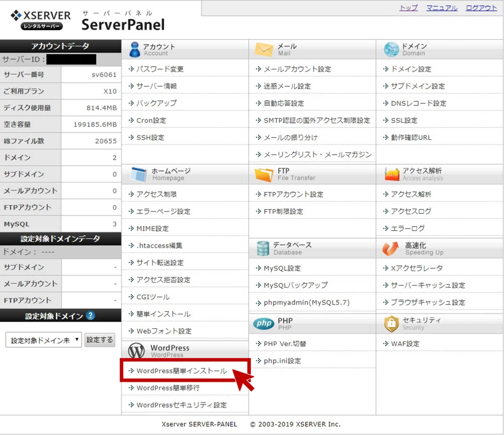
Task: Open エラーページ設定
Action: pyautogui.click(x=163, y=211)
